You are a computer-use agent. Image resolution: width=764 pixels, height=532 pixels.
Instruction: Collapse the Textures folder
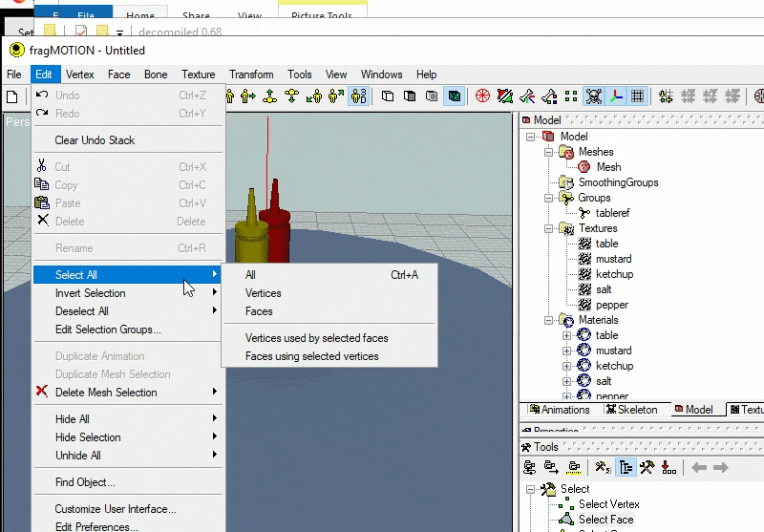[548, 228]
